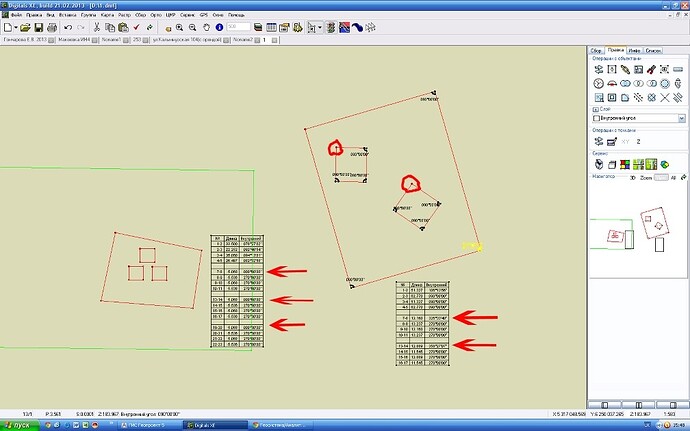Viewport: 690px width, 431px height.
Task: Open the layer dropdown arrow
Action: tap(682, 118)
